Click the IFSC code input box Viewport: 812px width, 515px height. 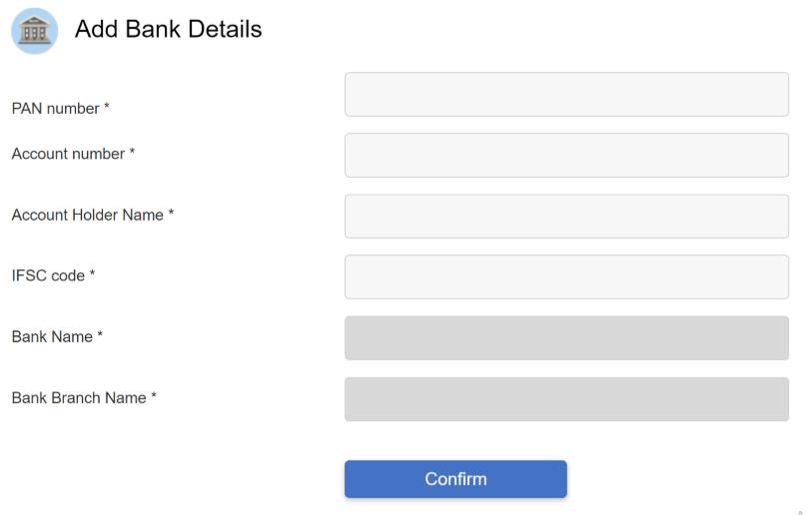pos(566,276)
